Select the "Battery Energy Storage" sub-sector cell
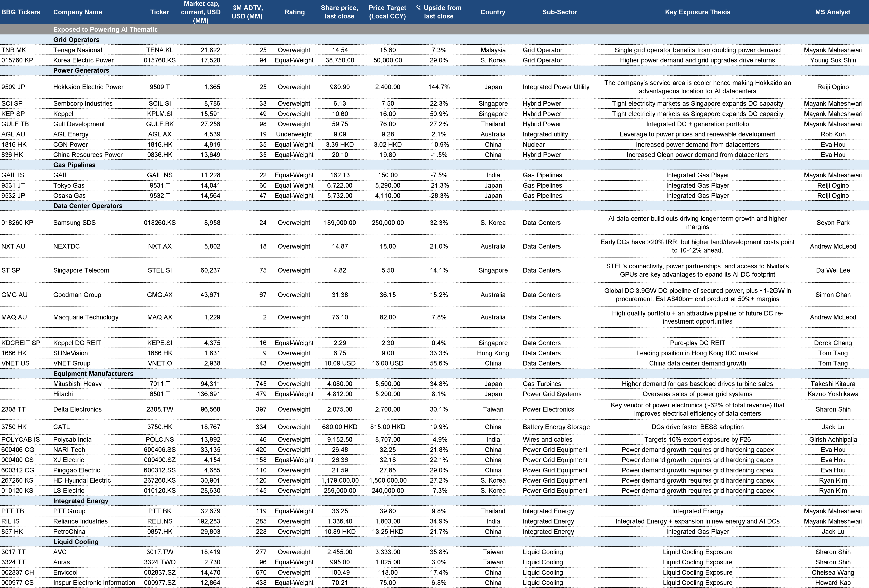The width and height of the screenshot is (869, 588). click(x=556, y=427)
